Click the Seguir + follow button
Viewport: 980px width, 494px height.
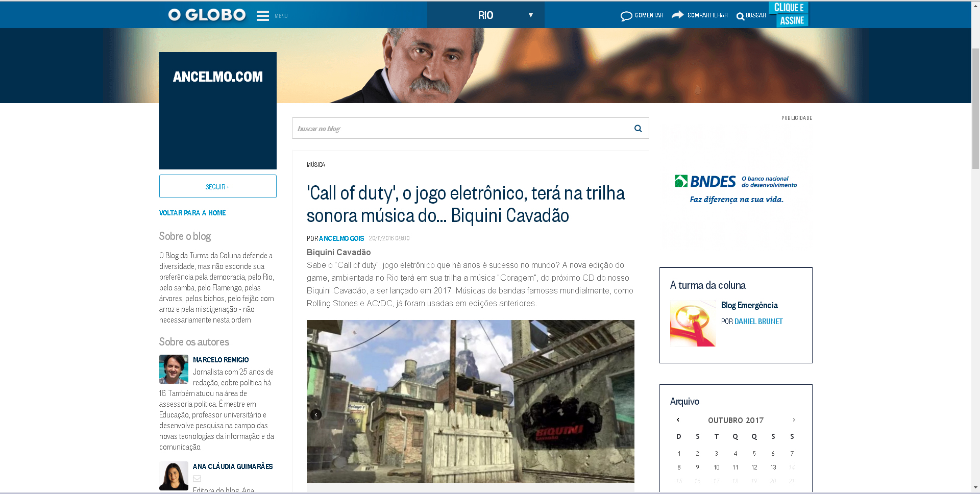tap(217, 187)
